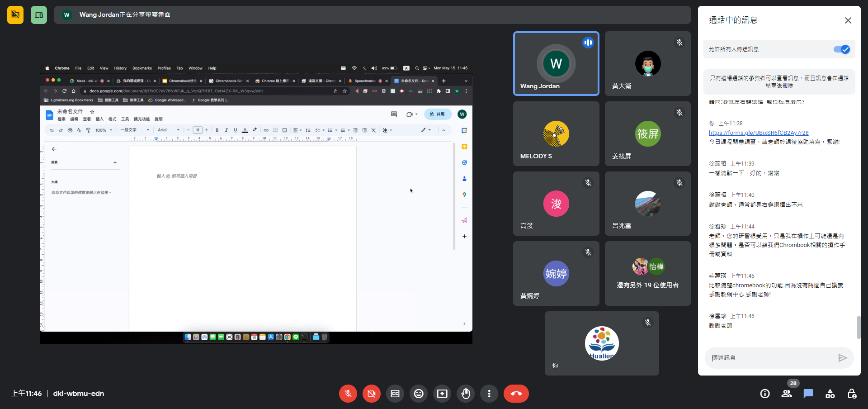This screenshot has width=868, height=409.
Task: Unmute the microphone in the bottom bar
Action: point(348,394)
